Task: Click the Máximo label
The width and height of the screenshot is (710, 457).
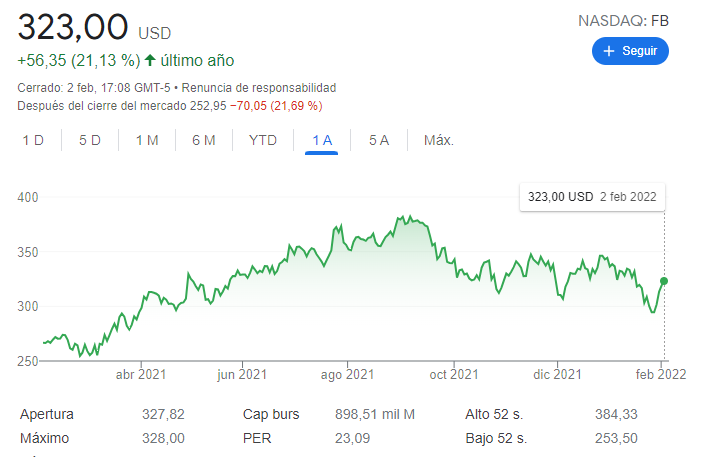Action: point(44,438)
